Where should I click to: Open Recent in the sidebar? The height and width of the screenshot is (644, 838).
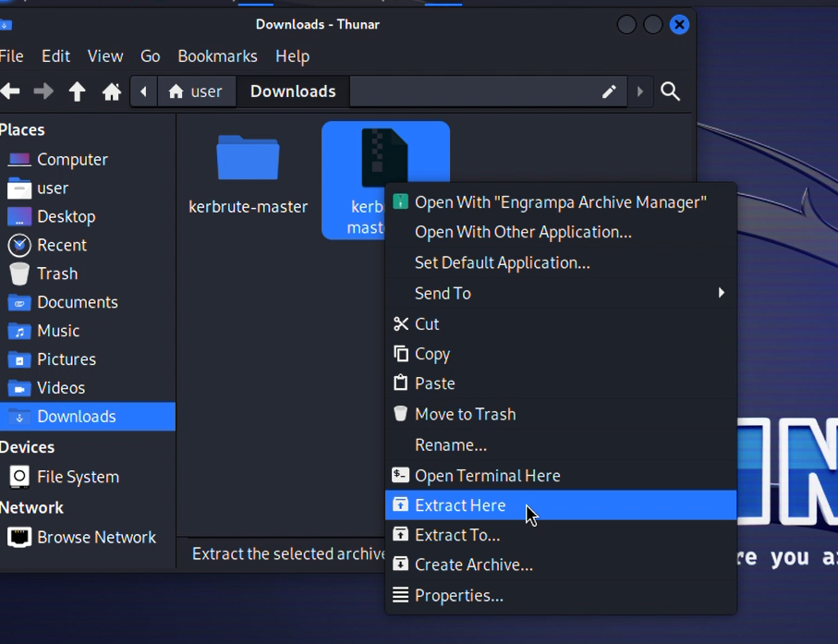[x=88, y=245]
